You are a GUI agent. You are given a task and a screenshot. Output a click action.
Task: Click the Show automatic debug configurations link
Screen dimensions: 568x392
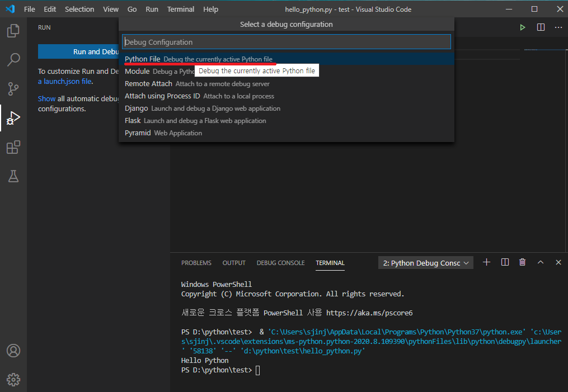click(x=47, y=99)
